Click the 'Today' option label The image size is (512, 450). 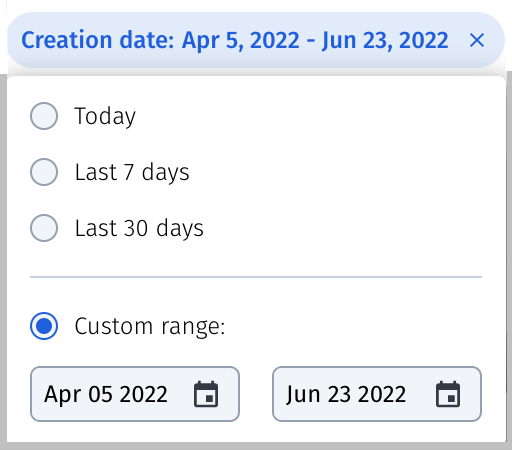[x=105, y=116]
